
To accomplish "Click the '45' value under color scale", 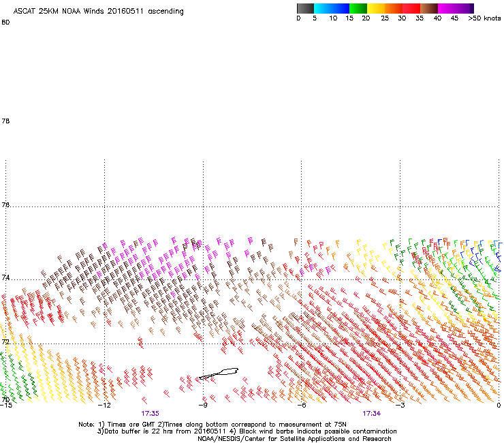I will coord(454,18).
